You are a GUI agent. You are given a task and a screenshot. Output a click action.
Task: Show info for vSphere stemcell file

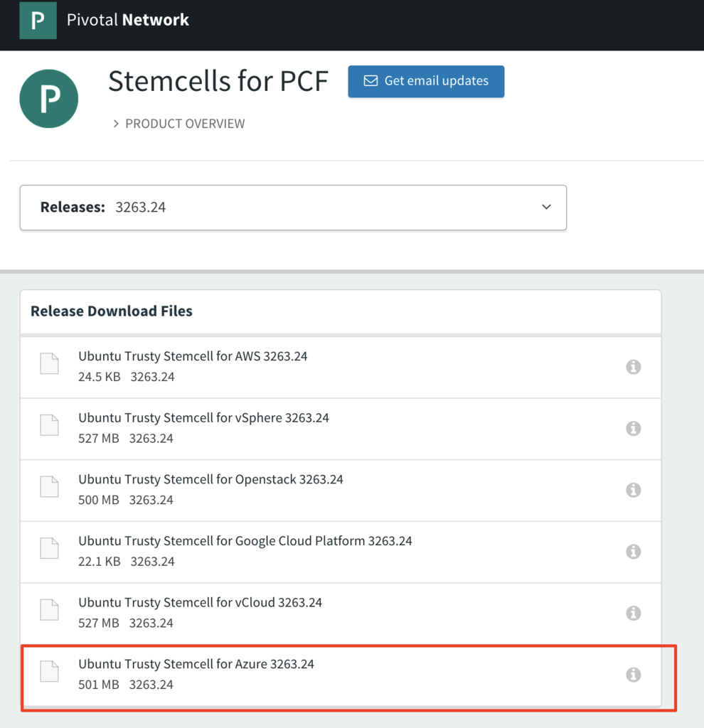[633, 429]
